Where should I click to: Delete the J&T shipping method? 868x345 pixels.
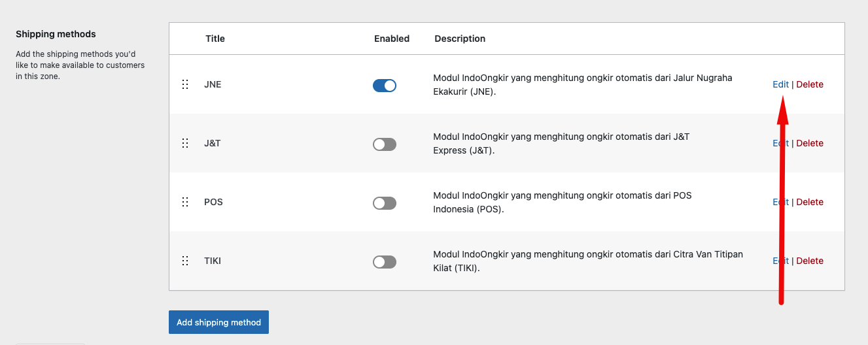tap(810, 143)
